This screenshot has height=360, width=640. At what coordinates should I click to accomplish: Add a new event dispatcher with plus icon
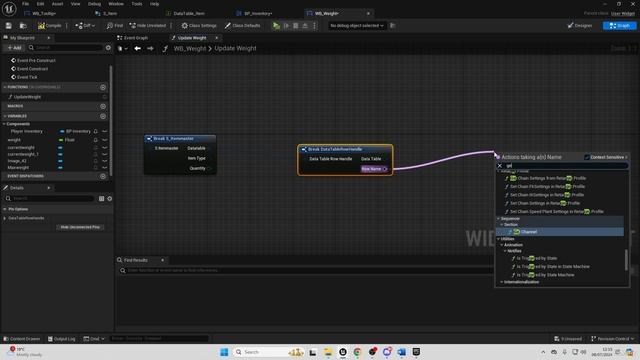[x=103, y=176]
